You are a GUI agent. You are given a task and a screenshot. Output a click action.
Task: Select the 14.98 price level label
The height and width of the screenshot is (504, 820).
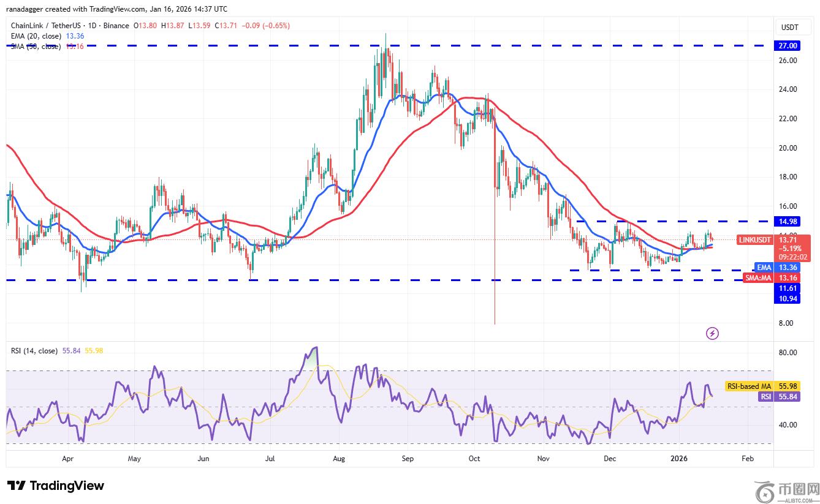pyautogui.click(x=788, y=221)
